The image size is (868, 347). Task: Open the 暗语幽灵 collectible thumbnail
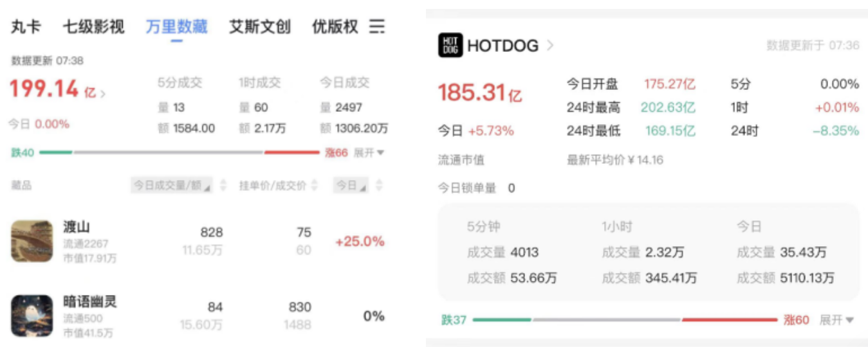tap(32, 316)
